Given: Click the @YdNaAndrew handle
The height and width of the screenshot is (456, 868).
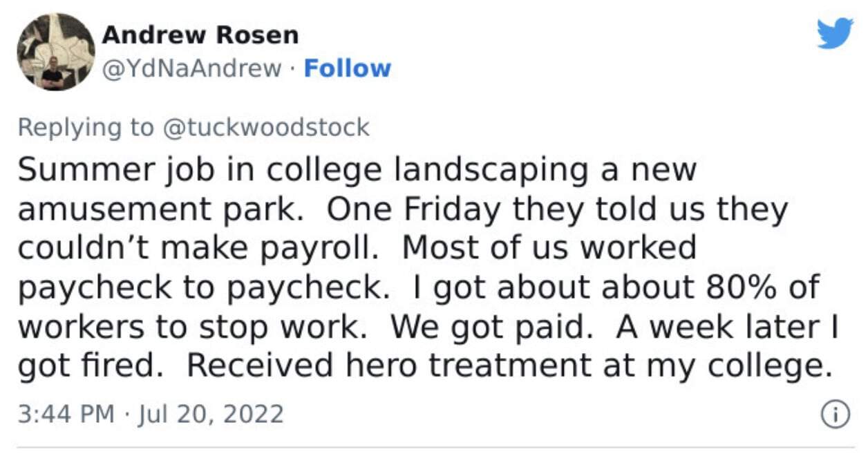Looking at the screenshot, I should coord(192,68).
